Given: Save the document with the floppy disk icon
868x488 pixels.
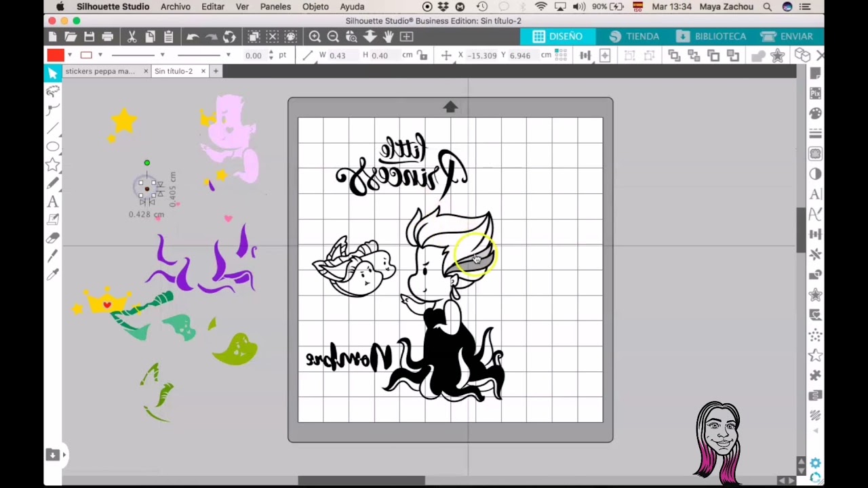Looking at the screenshot, I should tap(89, 37).
